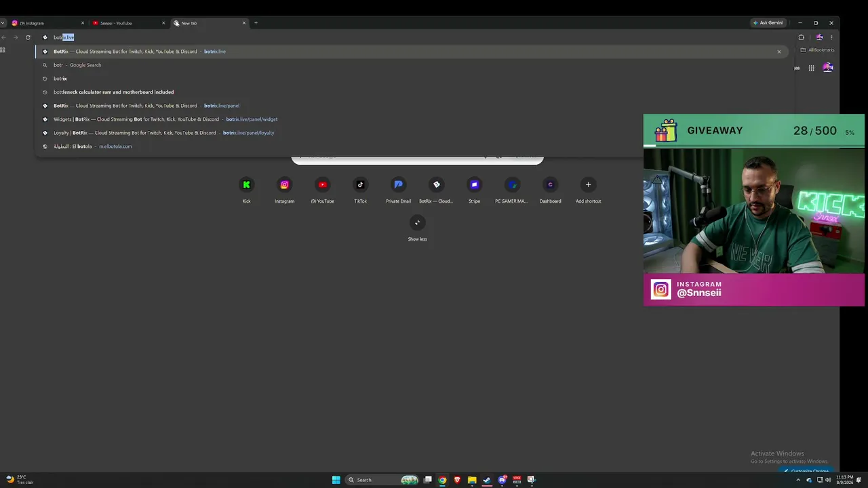Viewport: 868px width, 488px height.
Task: Open the Chrome profile avatar
Action: tap(819, 37)
